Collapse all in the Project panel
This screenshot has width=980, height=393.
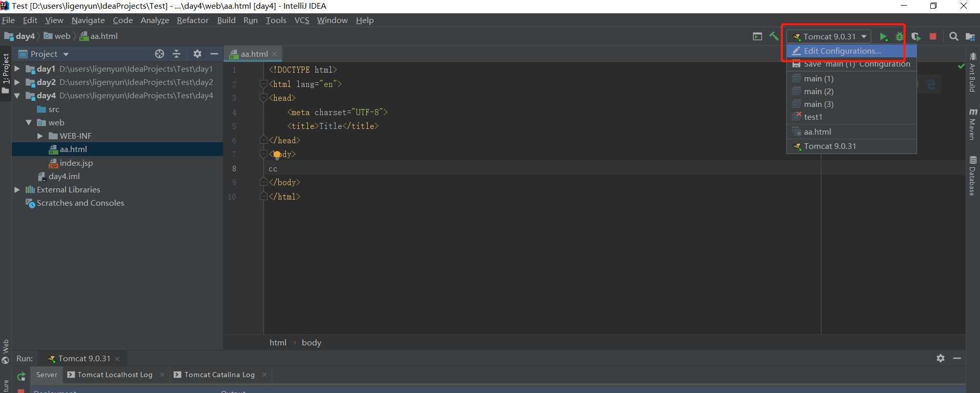pos(176,54)
